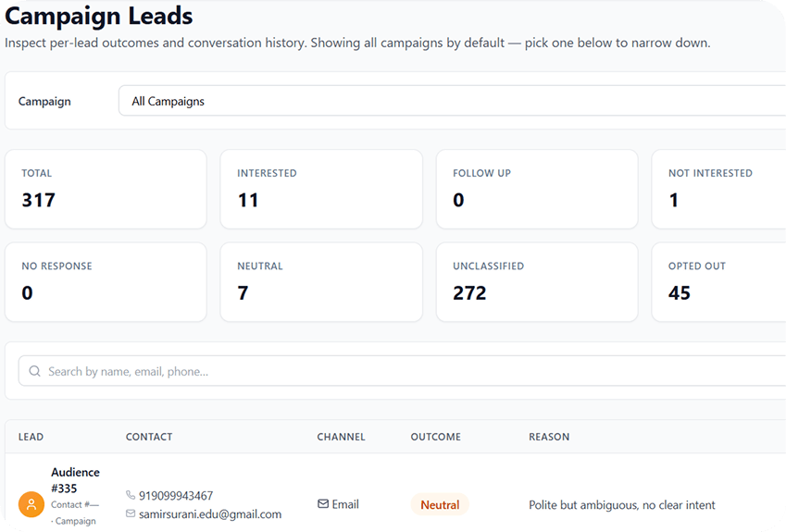
Task: Click the CHANNEL column header
Action: [341, 437]
